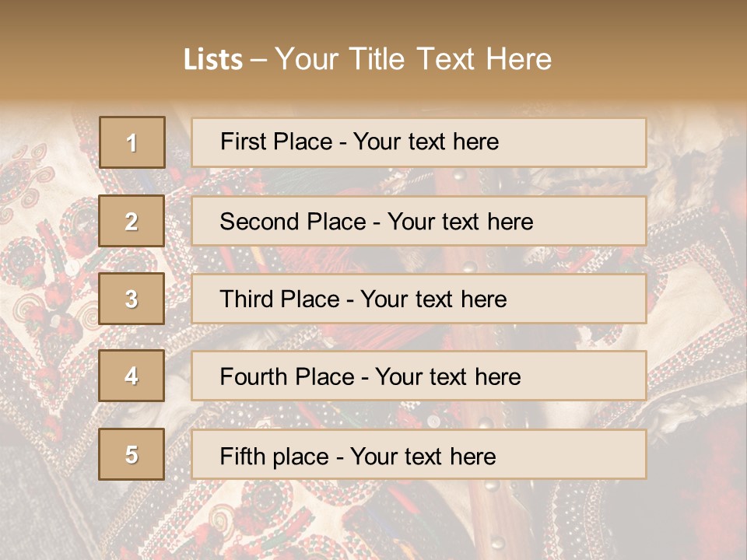The height and width of the screenshot is (560, 747).
Task: Click the "First Place - Your text here" bar
Action: point(419,142)
